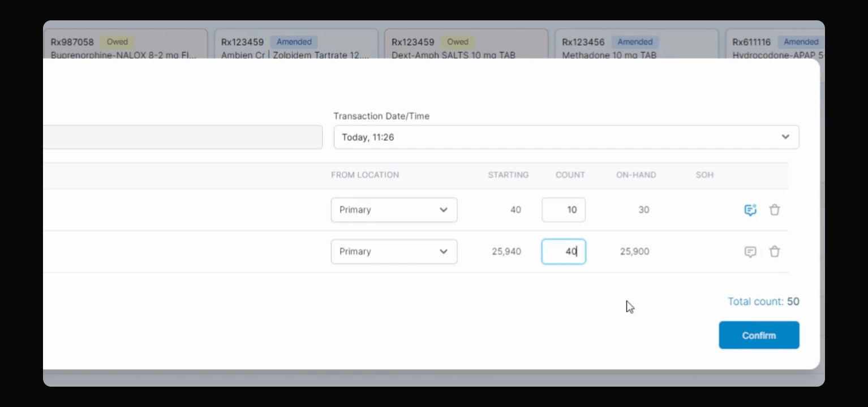Click the Today, 11:26 date selector text
868x407 pixels.
click(x=368, y=137)
